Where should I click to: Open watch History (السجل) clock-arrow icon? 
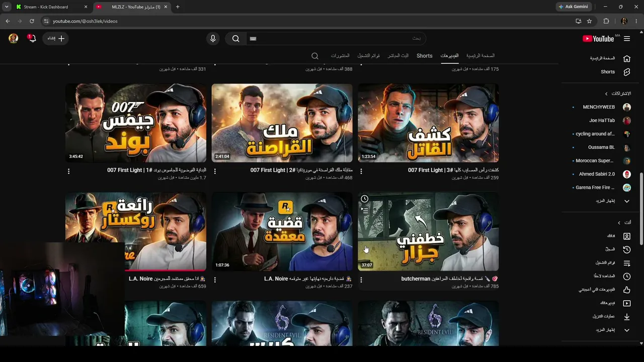(627, 249)
